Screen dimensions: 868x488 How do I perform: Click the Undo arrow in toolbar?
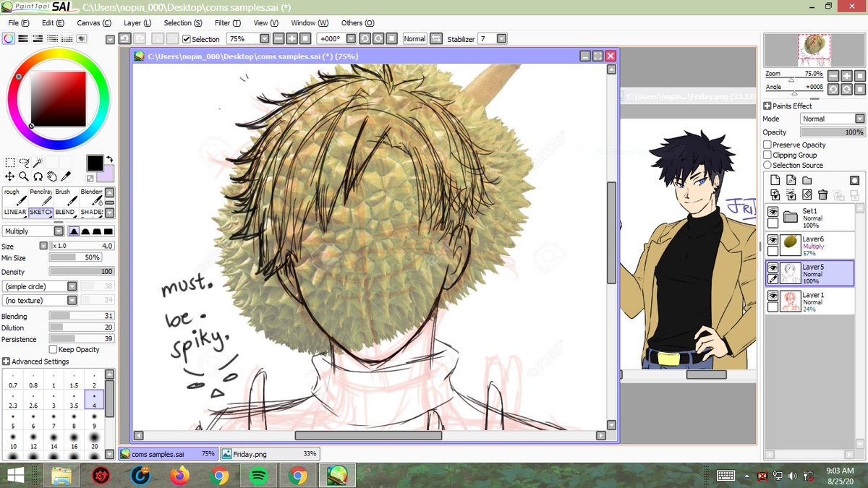tap(125, 38)
